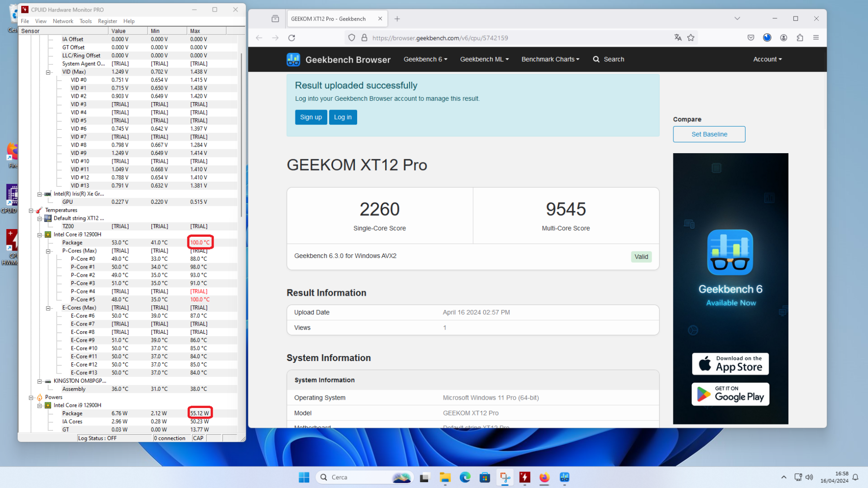Select the IA Cores power row
Image resolution: width=868 pixels, height=488 pixels.
point(128,422)
